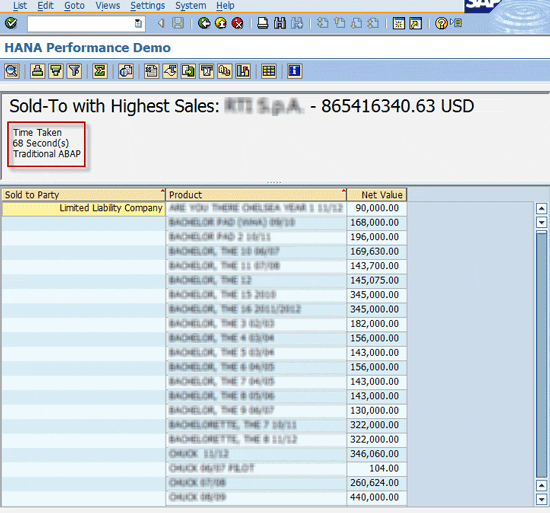The width and height of the screenshot is (550, 513).
Task: Go to First Page icon
Action: pyautogui.click(x=323, y=23)
